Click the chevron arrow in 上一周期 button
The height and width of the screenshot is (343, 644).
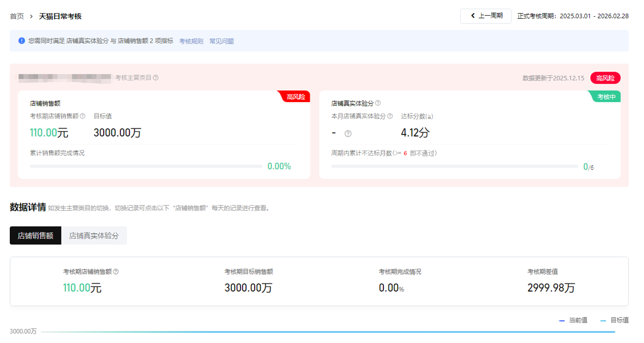tap(472, 16)
